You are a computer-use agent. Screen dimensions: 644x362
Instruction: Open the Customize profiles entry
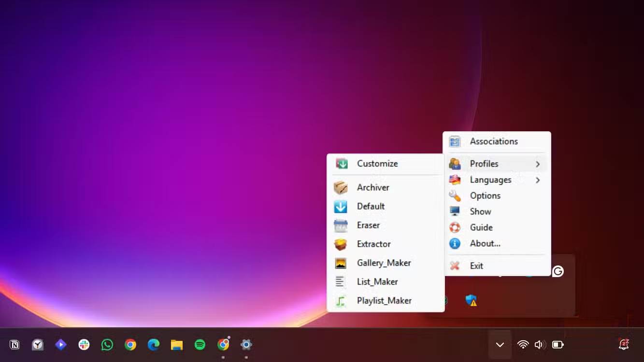[x=377, y=164]
